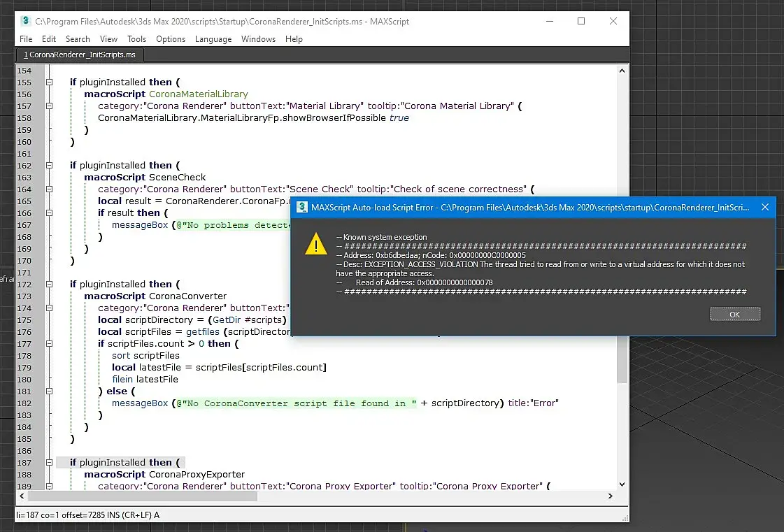784x532 pixels.
Task: Open the Help menu
Action: pyautogui.click(x=294, y=39)
